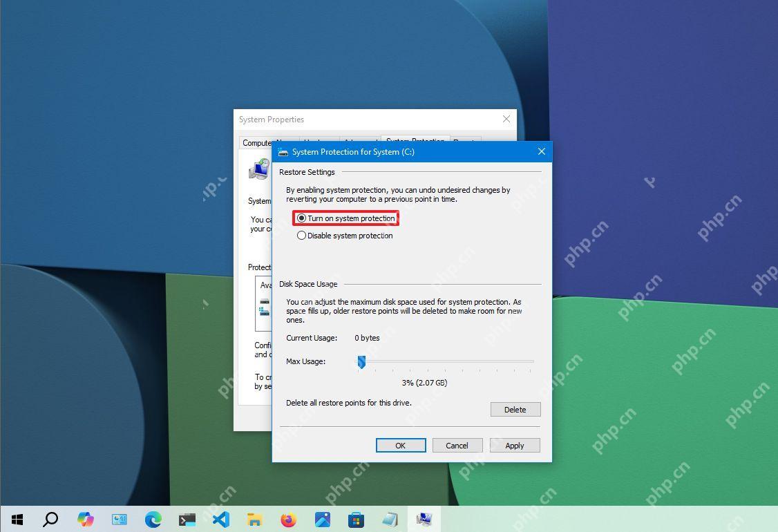Launch Firefox from the taskbar
The image size is (778, 532).
(288, 520)
